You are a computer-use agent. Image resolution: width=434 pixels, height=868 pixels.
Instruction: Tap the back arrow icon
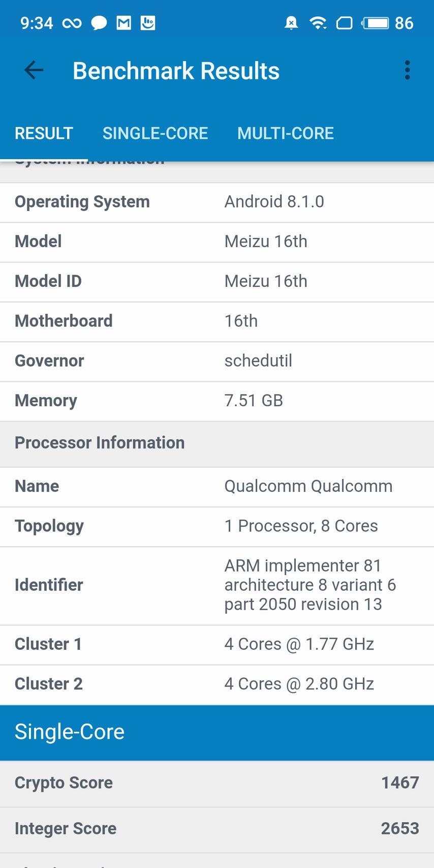click(x=34, y=70)
